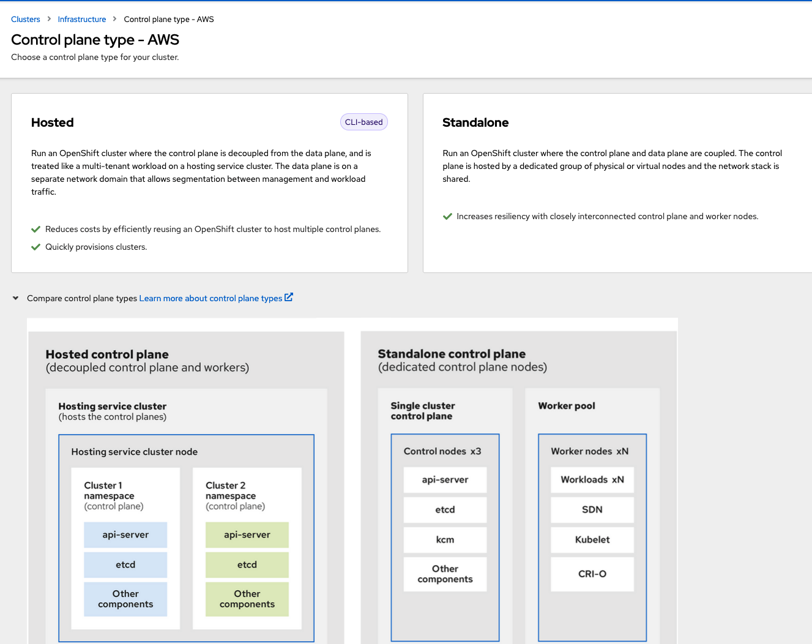Click the Workloads xN box
812x644 pixels.
(x=592, y=480)
